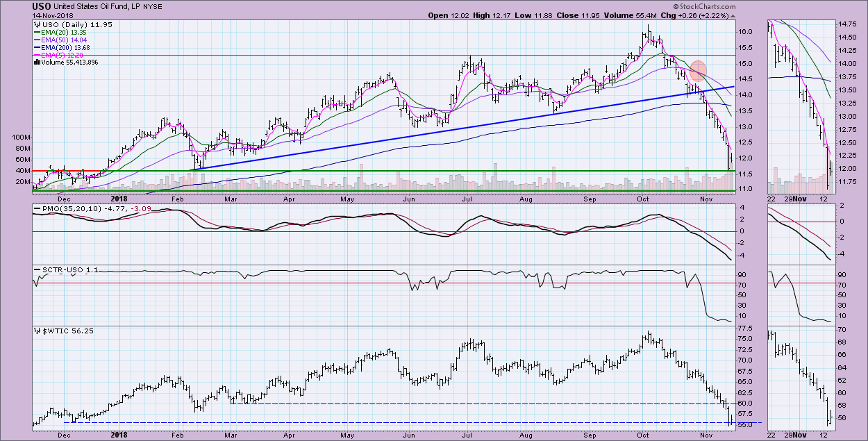Viewport: 868px width, 441px height.
Task: Click the 55.0 label on the $WTIC axis
Action: point(746,424)
